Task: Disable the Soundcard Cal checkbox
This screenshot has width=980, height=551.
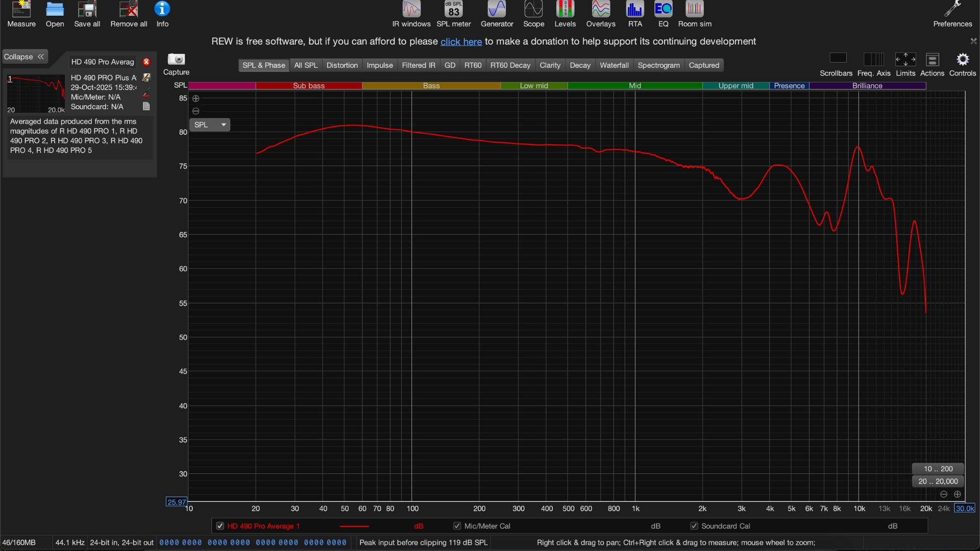Action: [694, 526]
